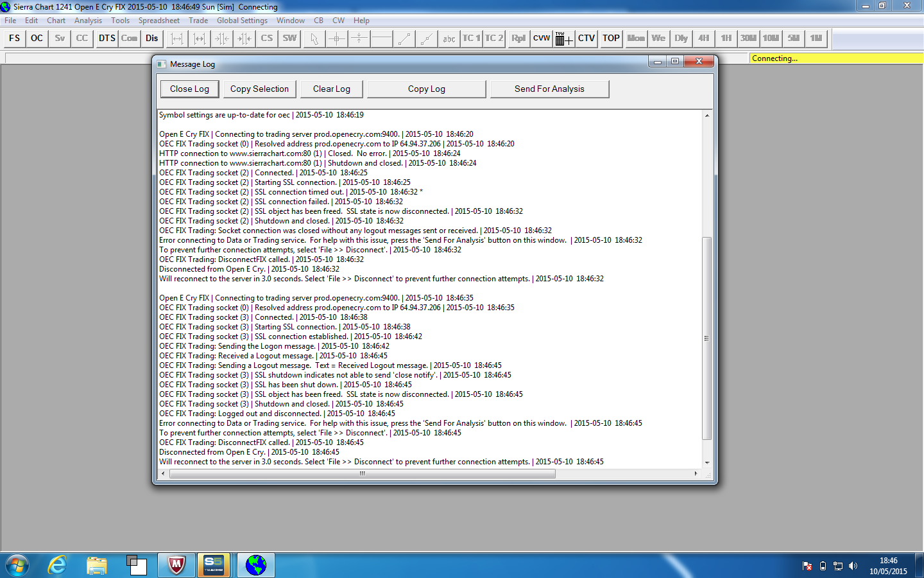Click the Rpl replay toolbar button
The image size is (924, 578).
tap(518, 39)
